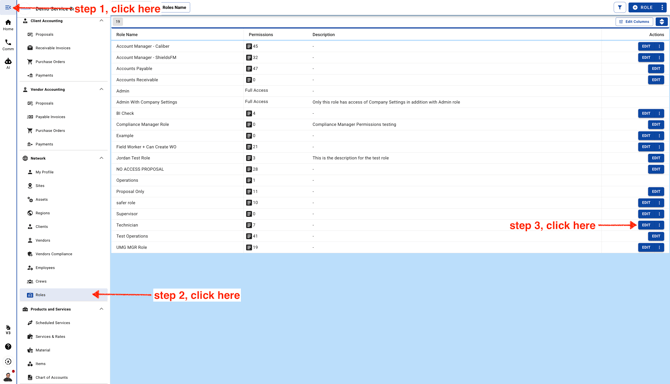The height and width of the screenshot is (384, 670).
Task: Sort by the Role Name column header
Action: point(127,35)
